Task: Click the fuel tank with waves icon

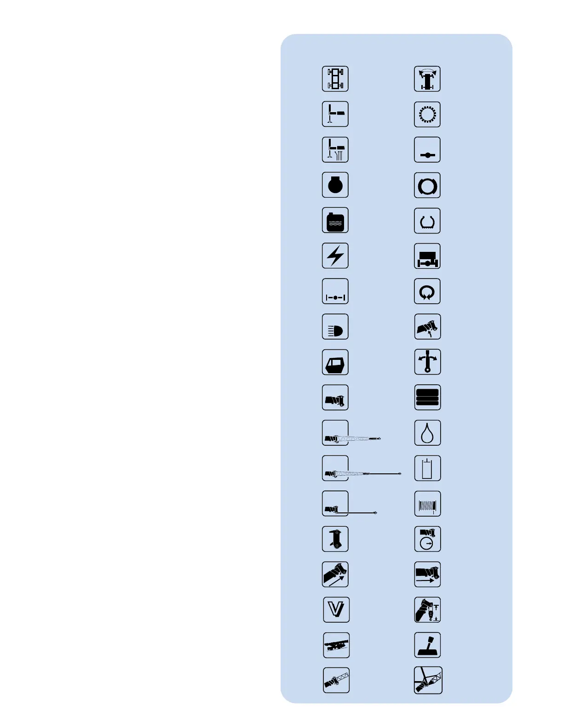Action: tap(335, 220)
